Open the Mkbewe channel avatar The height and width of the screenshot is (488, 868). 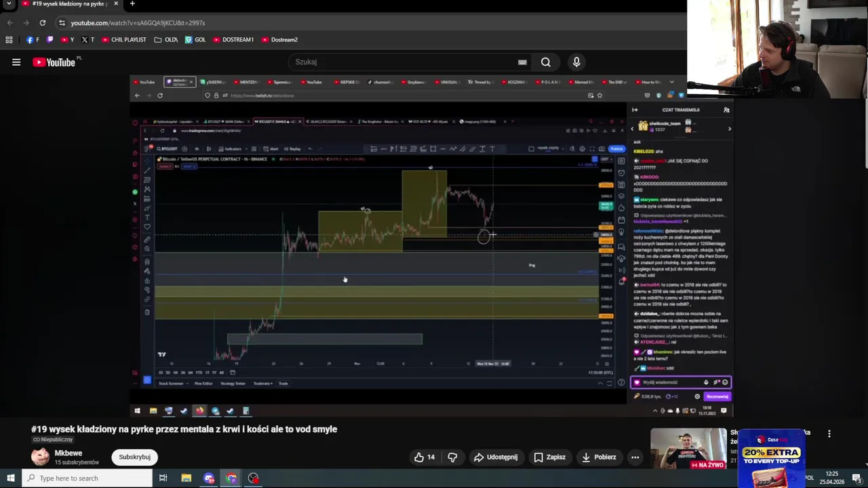[x=41, y=456]
